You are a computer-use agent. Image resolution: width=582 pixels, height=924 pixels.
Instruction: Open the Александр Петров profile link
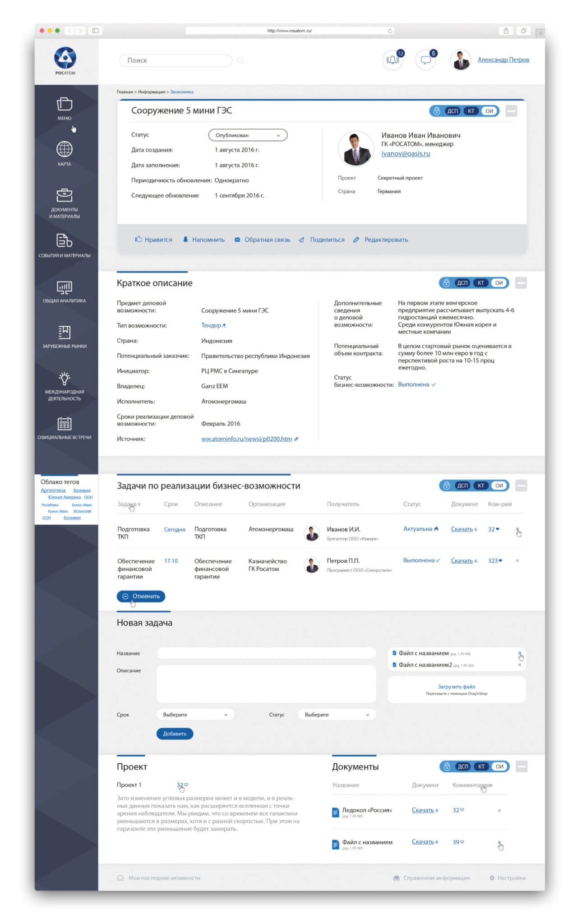pos(503,60)
